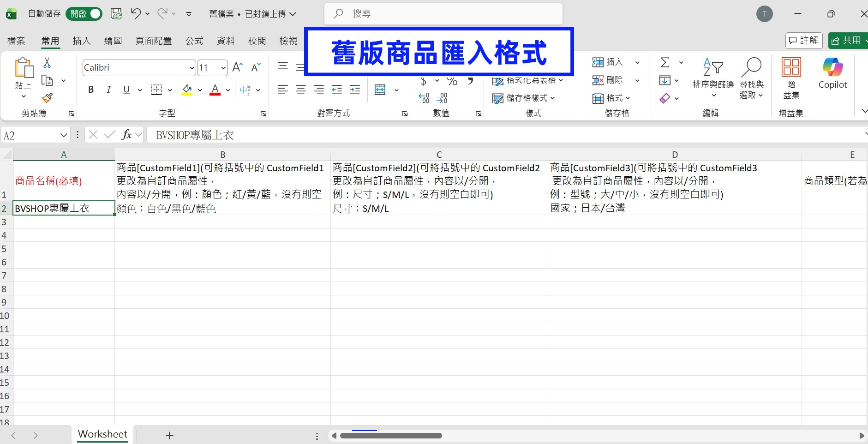
Task: Add a new sheet with plus button
Action: pyautogui.click(x=169, y=435)
